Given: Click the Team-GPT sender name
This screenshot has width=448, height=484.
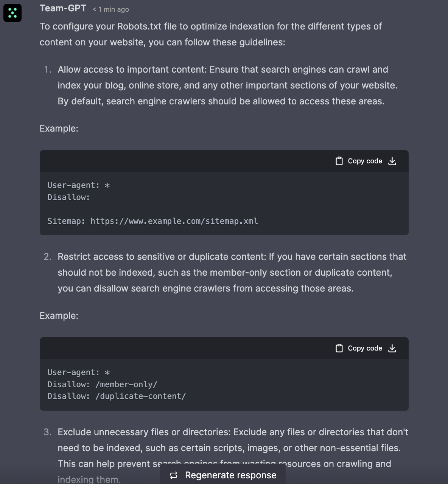Looking at the screenshot, I should (x=63, y=8).
